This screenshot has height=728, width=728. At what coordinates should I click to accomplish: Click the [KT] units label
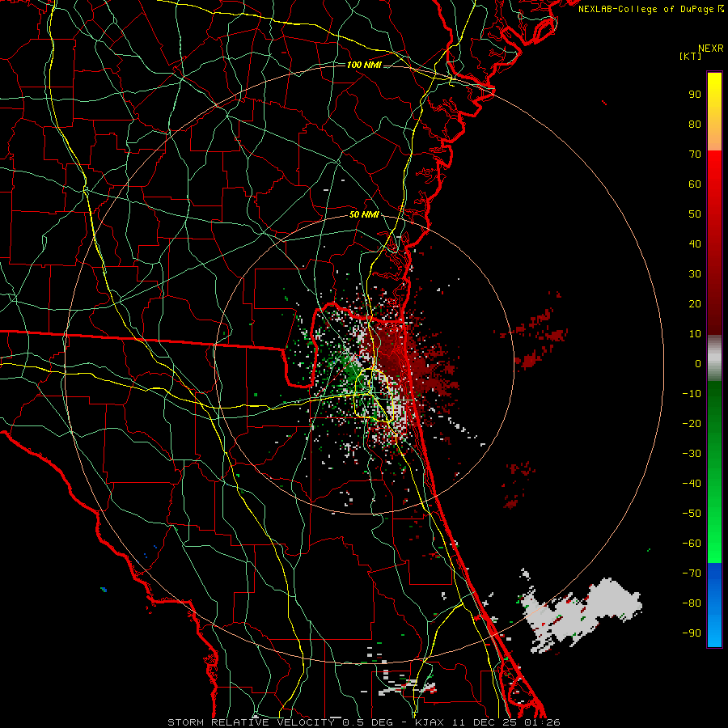(x=691, y=56)
